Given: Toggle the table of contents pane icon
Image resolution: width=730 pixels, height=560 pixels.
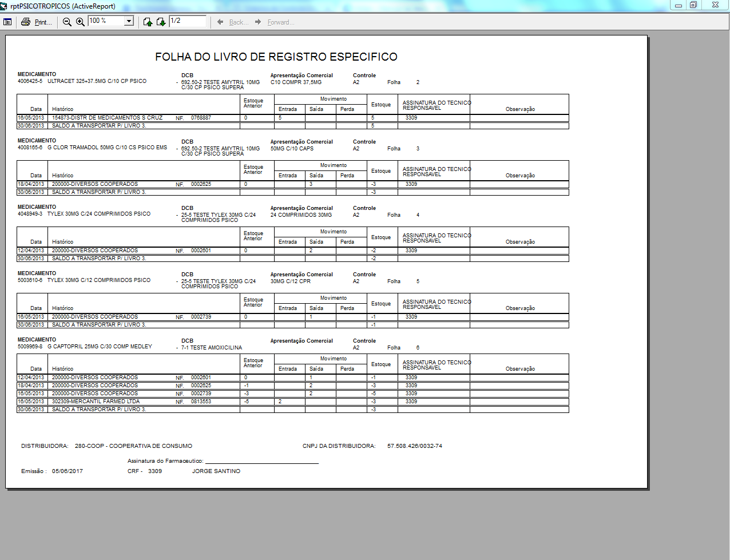Looking at the screenshot, I should click(x=7, y=22).
